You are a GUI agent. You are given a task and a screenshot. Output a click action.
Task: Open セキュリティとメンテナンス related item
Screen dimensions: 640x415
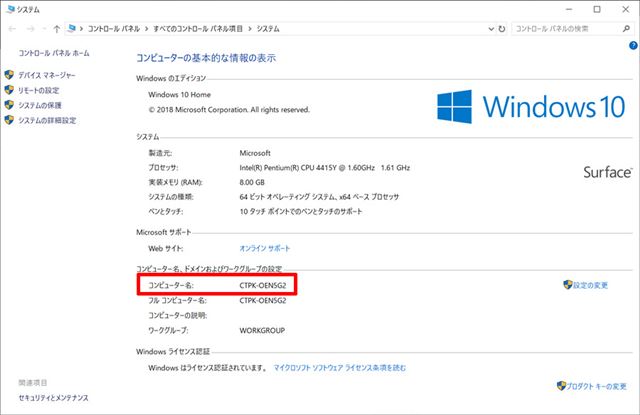click(53, 397)
